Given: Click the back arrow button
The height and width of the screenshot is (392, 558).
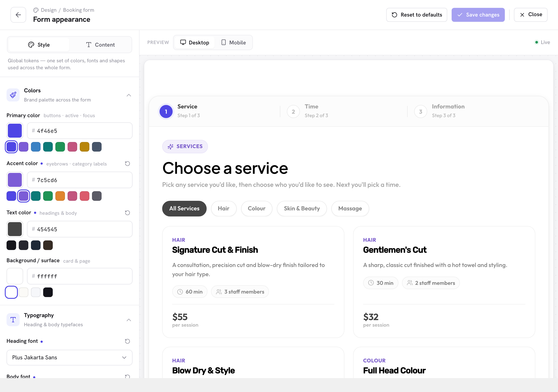Looking at the screenshot, I should point(18,15).
